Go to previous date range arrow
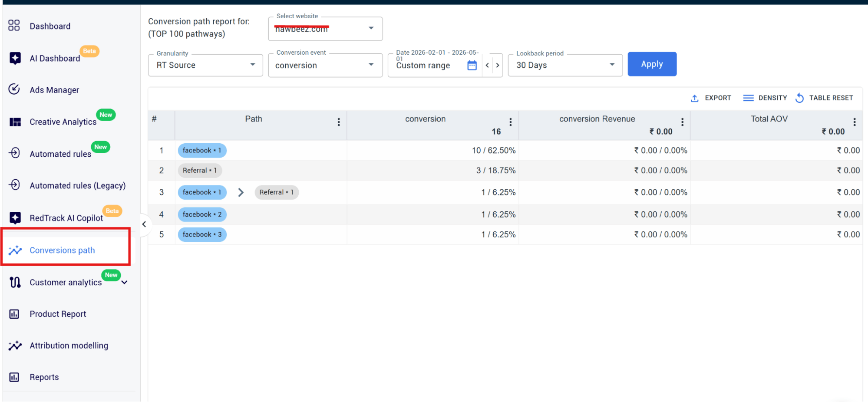The height and width of the screenshot is (402, 868). 487,66
